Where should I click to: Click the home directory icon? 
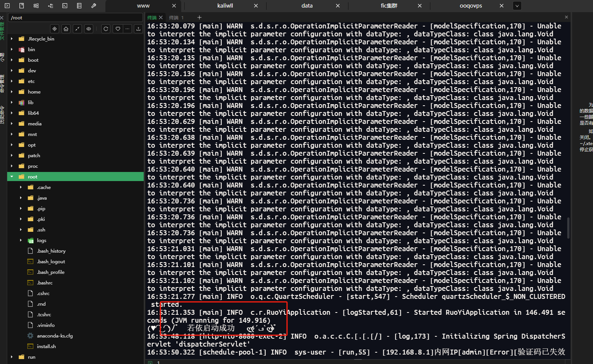[x=66, y=29]
